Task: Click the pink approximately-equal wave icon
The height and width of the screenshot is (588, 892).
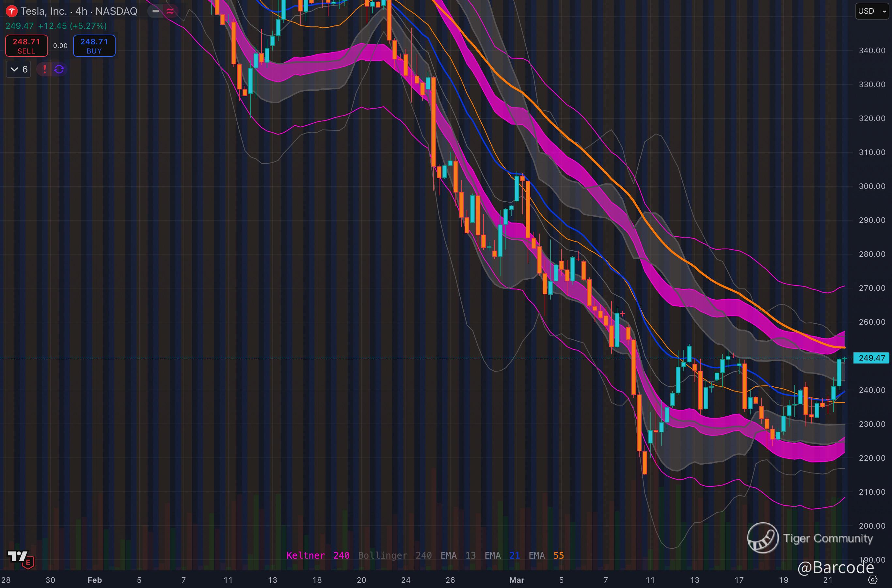Action: (x=170, y=11)
